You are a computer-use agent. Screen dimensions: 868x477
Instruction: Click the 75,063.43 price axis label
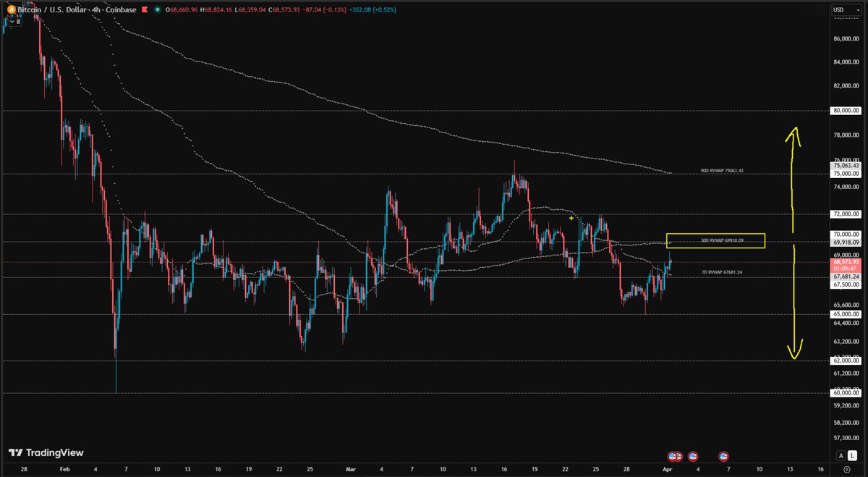pos(846,166)
